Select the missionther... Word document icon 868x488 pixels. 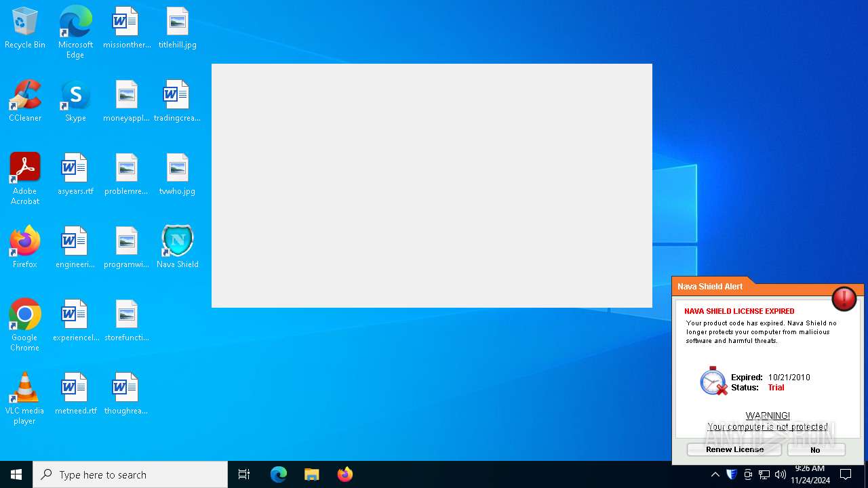tap(127, 28)
